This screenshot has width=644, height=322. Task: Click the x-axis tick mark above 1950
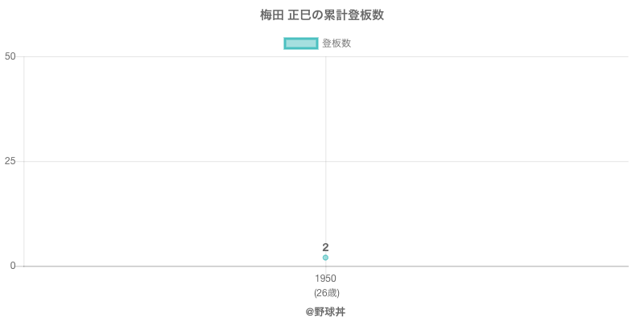pyautogui.click(x=325, y=270)
